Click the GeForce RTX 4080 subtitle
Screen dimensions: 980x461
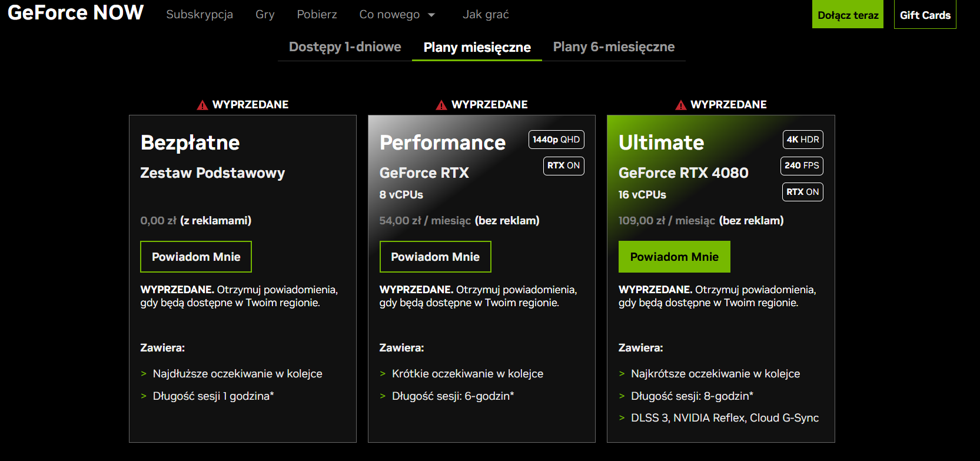tap(683, 173)
